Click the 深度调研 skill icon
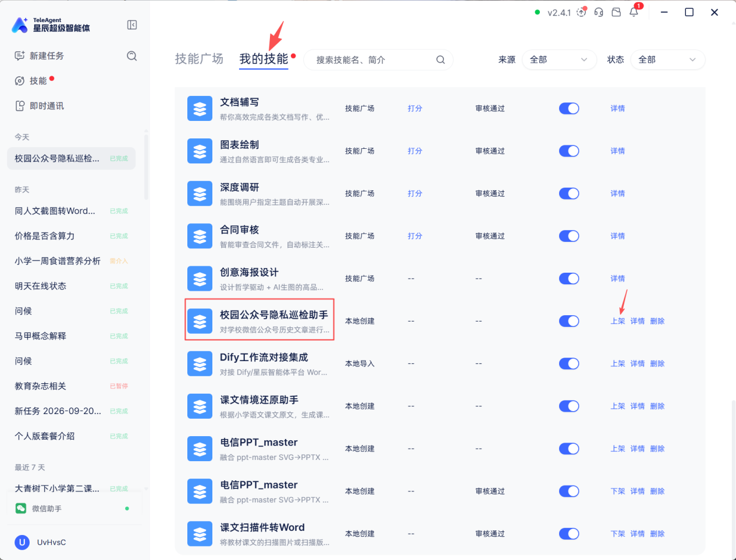Image resolution: width=736 pixels, height=560 pixels. [200, 194]
